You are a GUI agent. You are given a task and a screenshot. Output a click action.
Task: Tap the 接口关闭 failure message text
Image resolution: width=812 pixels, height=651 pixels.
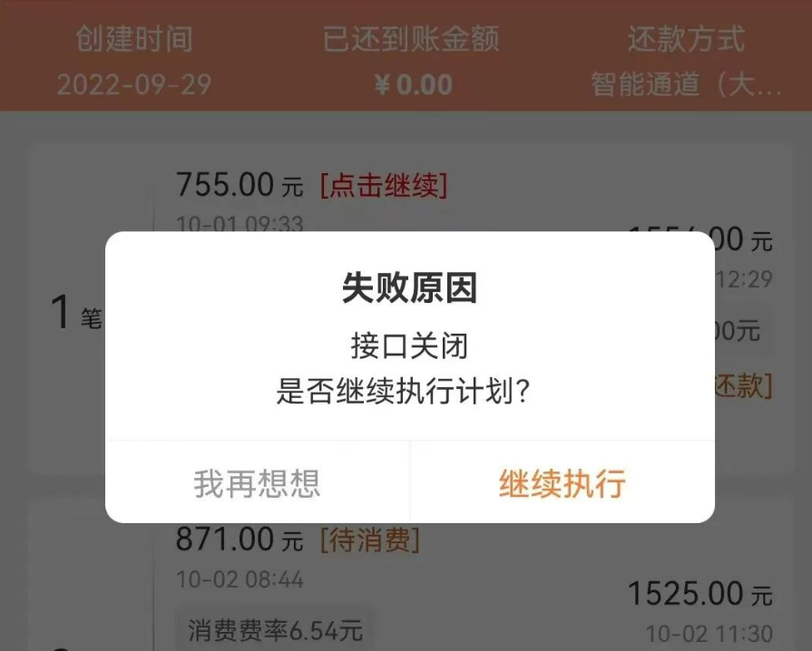click(409, 345)
